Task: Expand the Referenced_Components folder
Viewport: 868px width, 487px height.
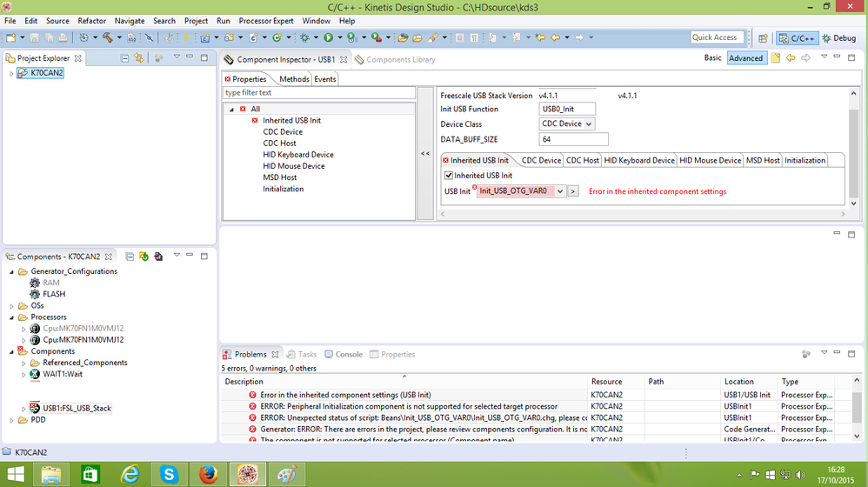Action: point(23,364)
